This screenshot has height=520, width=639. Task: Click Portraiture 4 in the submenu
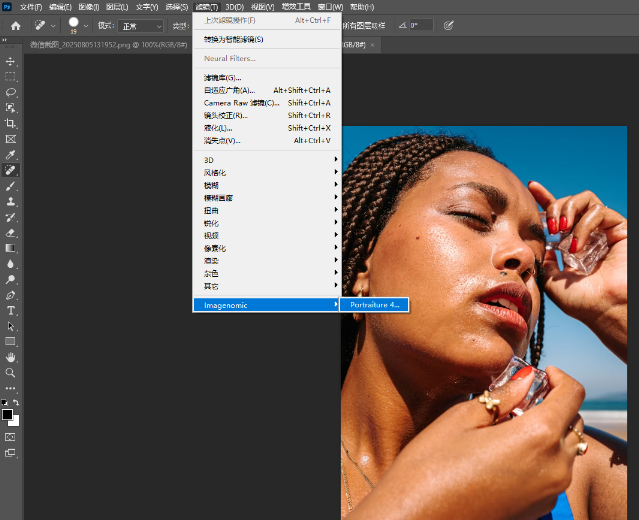pos(374,305)
